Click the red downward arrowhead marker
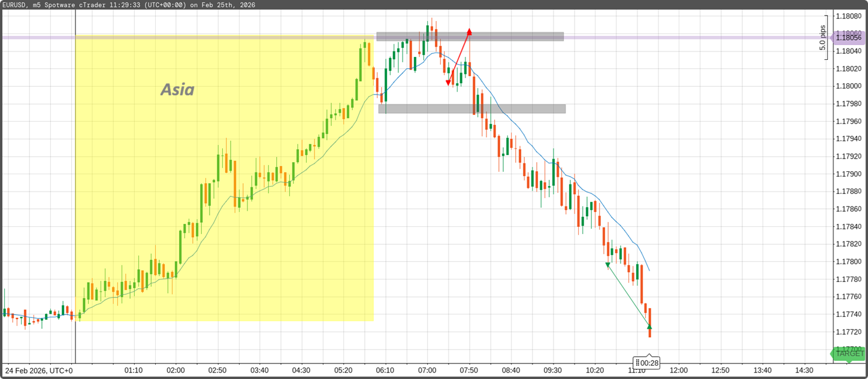Screen dimensions: 868x379 pyautogui.click(x=448, y=83)
